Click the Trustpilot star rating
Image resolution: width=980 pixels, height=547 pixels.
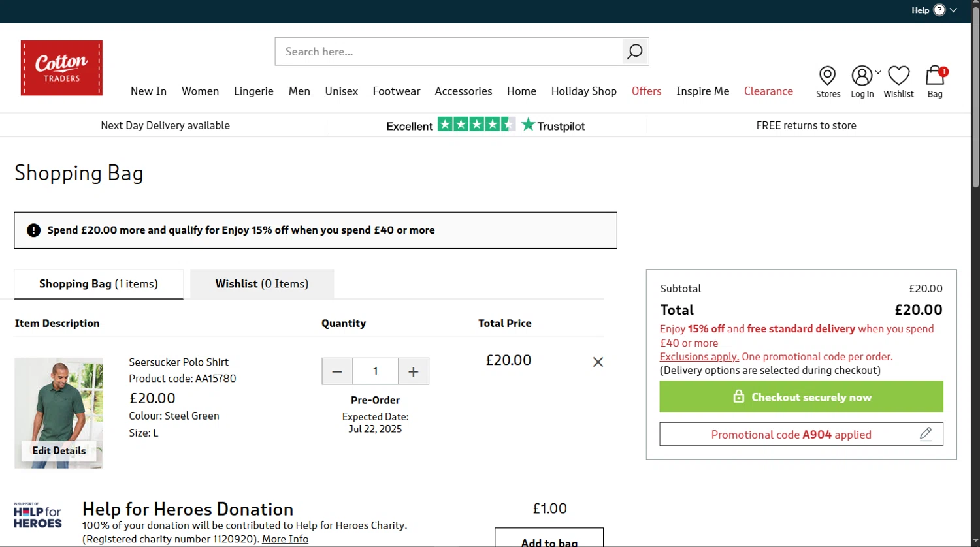pyautogui.click(x=476, y=124)
